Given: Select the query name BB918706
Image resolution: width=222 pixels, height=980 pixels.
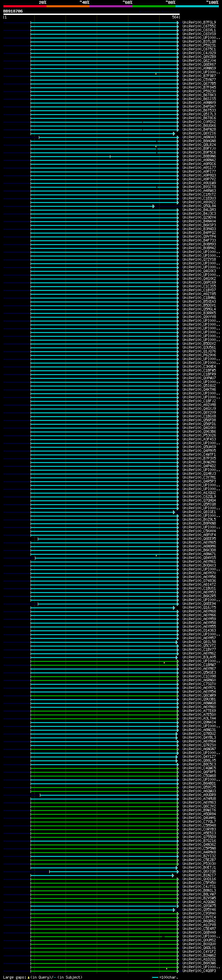Looking at the screenshot, I should [x=13, y=11].
